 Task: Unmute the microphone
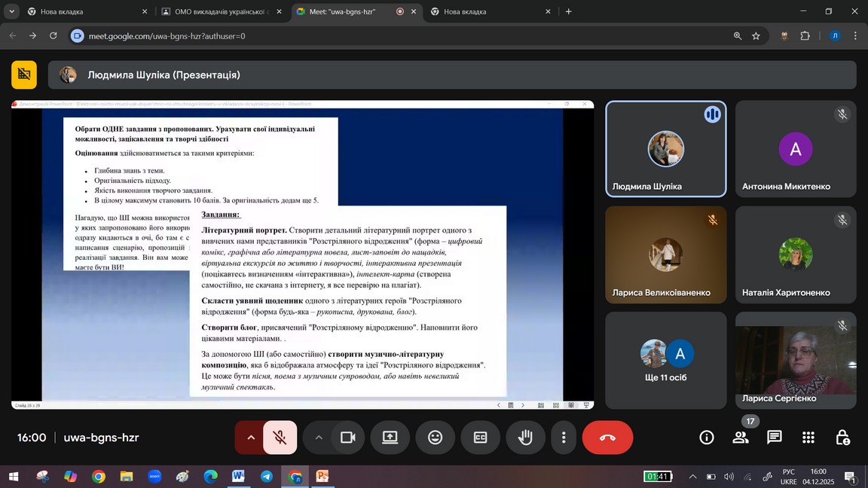click(x=280, y=438)
